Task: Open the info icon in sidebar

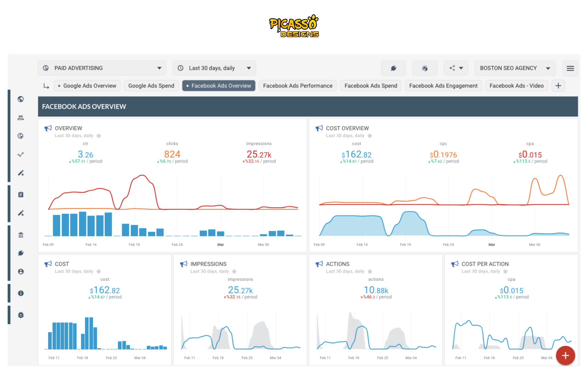Action: point(21,293)
